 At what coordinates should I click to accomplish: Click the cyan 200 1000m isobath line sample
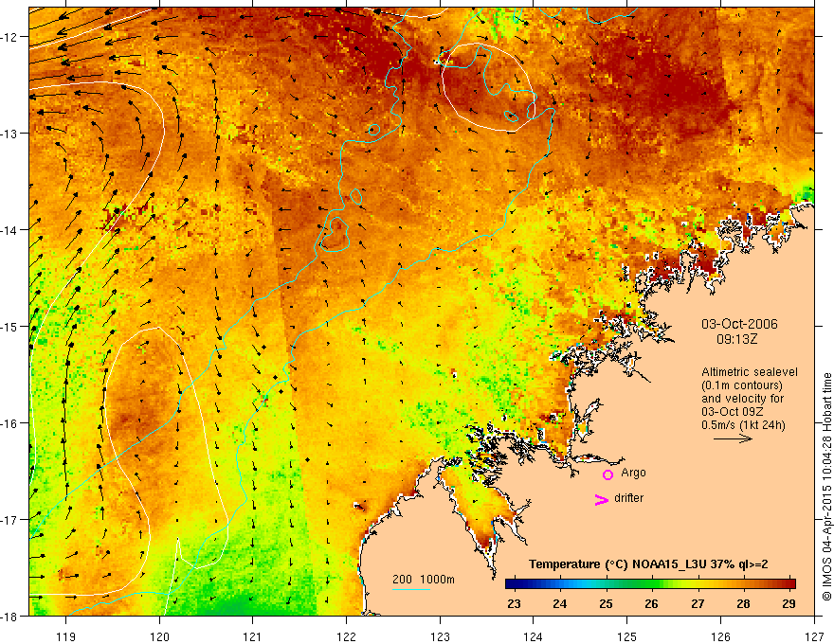coord(411,589)
